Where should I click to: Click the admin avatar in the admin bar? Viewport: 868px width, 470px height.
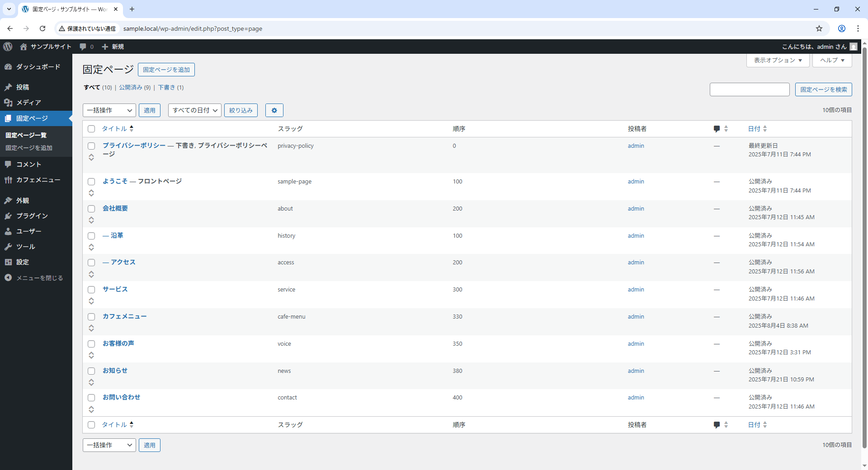pyautogui.click(x=854, y=47)
